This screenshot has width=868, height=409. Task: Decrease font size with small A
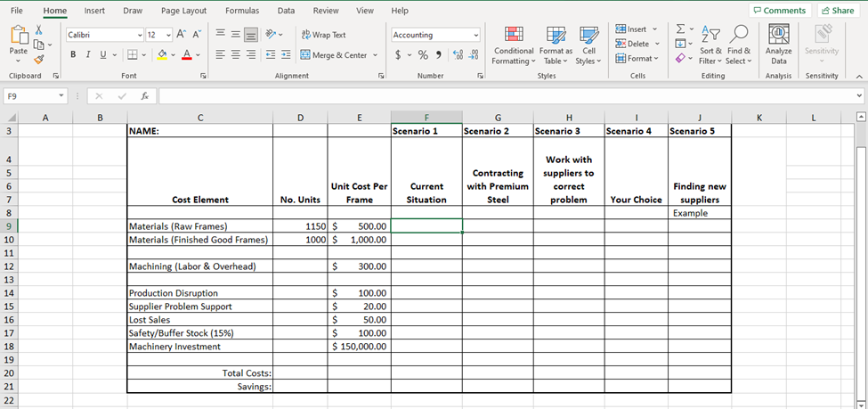click(196, 35)
